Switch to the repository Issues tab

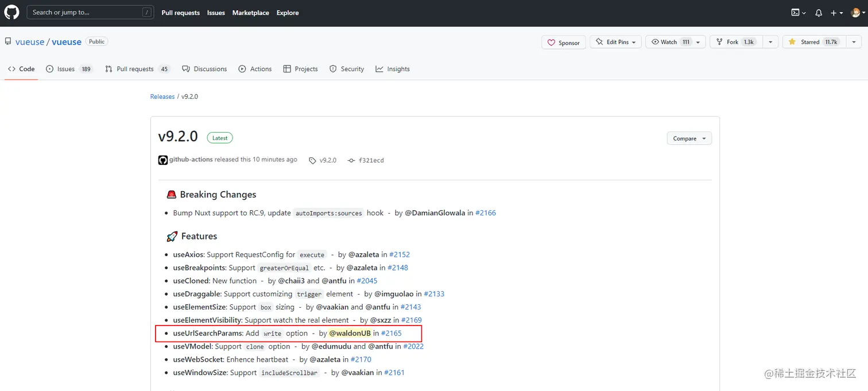coord(69,69)
